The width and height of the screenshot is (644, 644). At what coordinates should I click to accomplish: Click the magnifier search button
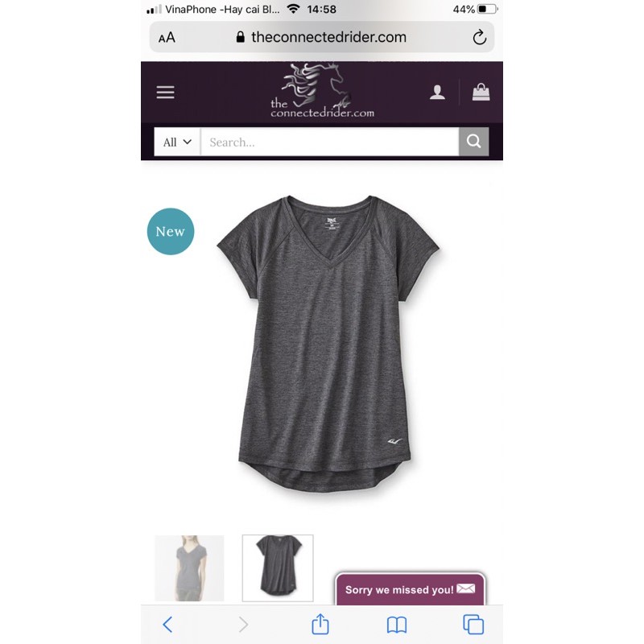[x=474, y=142]
